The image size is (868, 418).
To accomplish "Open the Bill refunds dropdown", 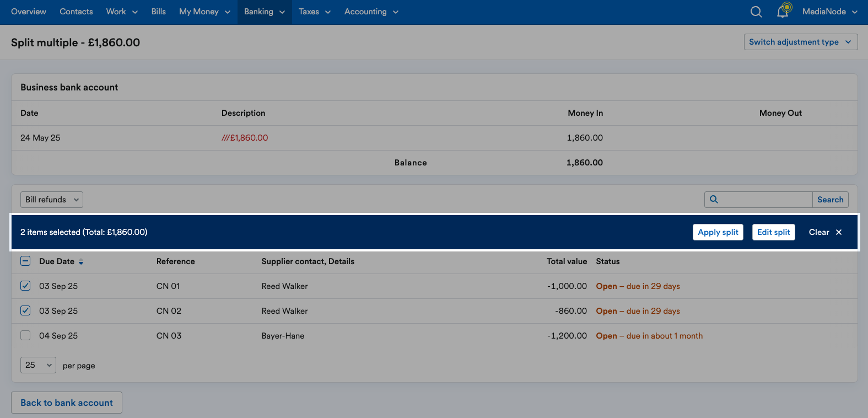I will (52, 200).
